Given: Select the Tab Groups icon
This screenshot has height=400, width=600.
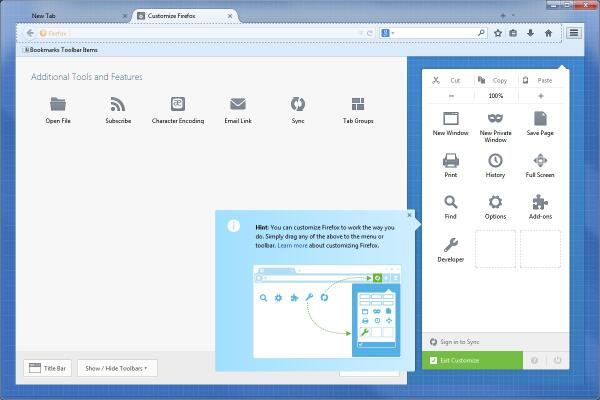Looking at the screenshot, I should pyautogui.click(x=358, y=104).
